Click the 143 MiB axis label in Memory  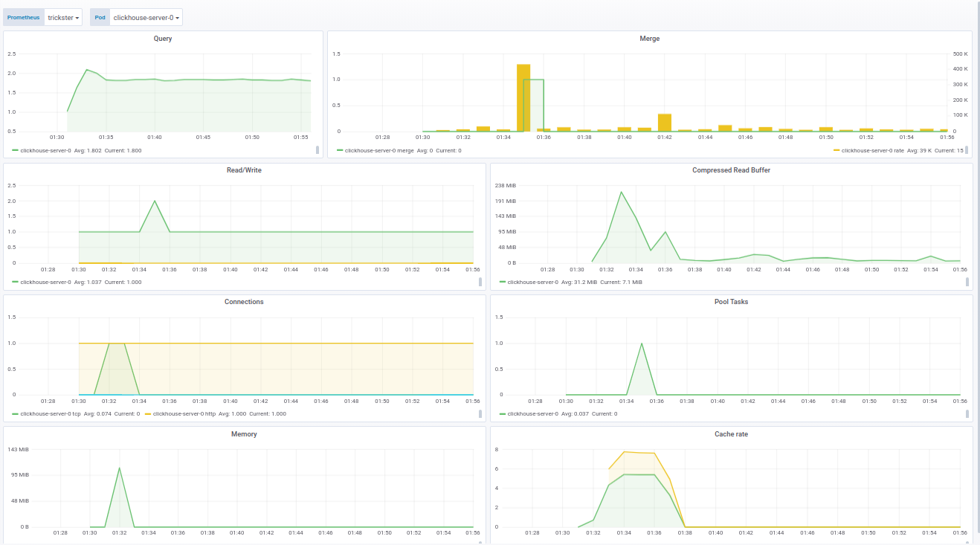point(20,449)
